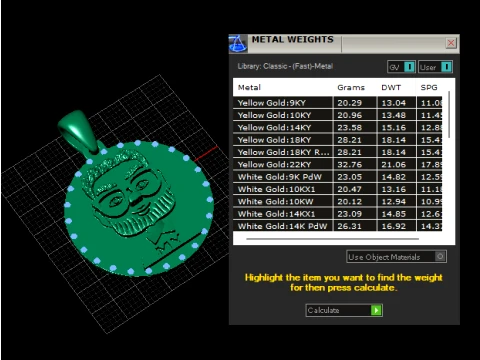This screenshot has width=480, height=360.
Task: Select White Gold:10KW row
Action: pos(337,201)
